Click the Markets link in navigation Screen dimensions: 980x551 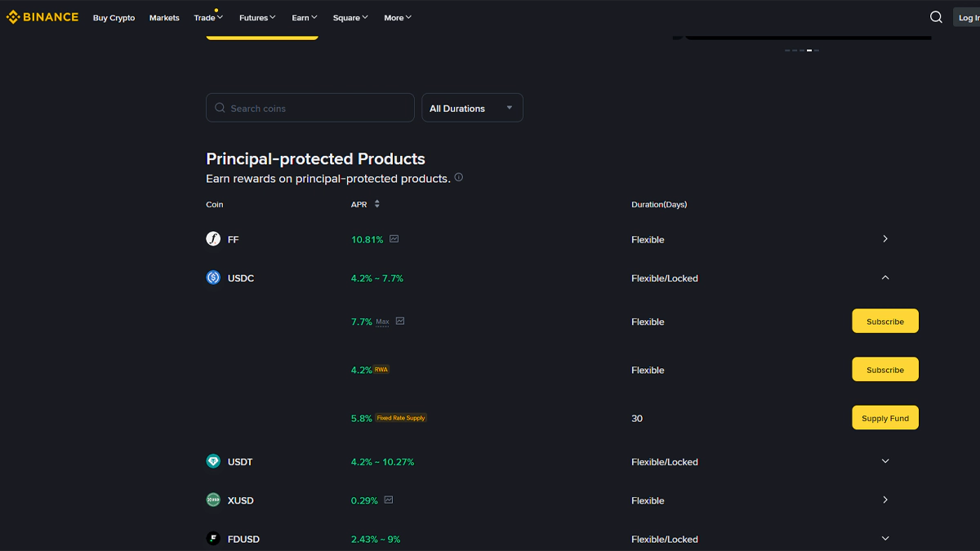pos(164,18)
